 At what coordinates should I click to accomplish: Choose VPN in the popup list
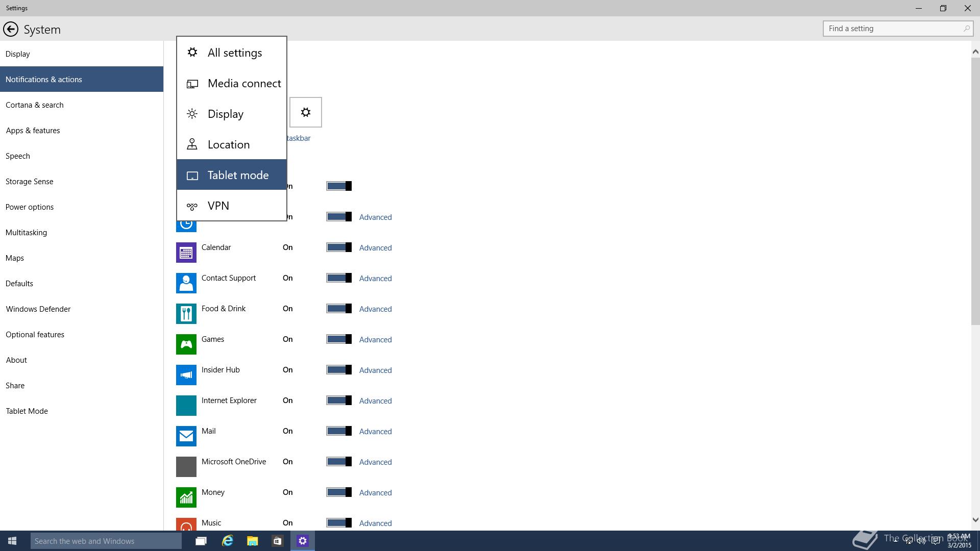click(x=232, y=206)
